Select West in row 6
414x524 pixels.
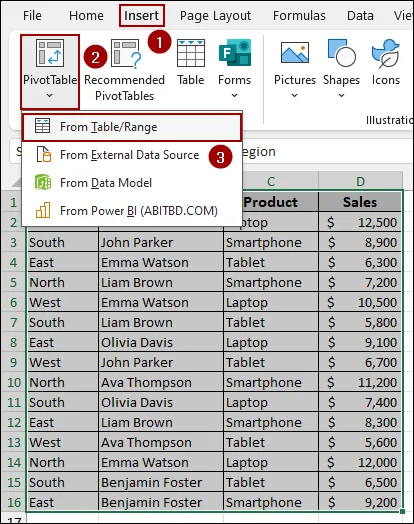tap(62, 302)
